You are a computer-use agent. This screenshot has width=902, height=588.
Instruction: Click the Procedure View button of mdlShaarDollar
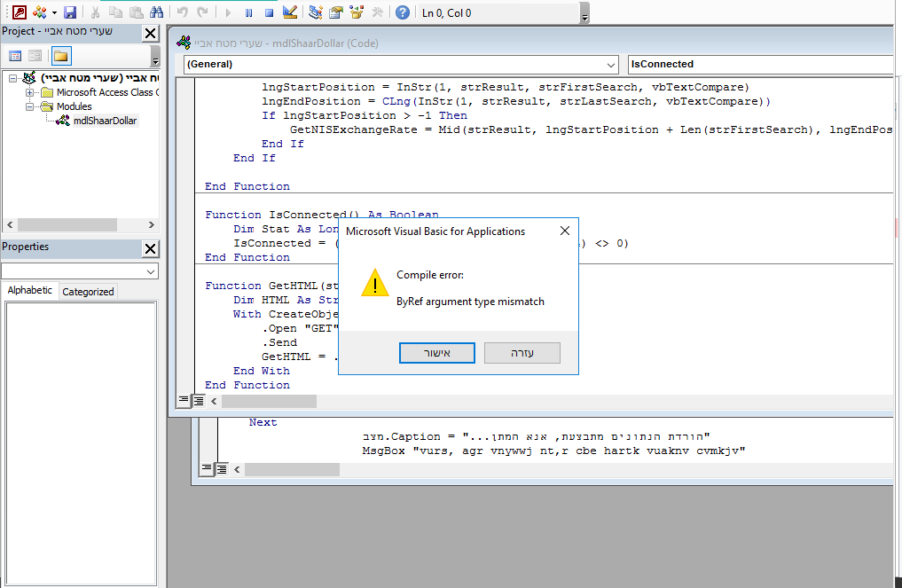tap(184, 400)
